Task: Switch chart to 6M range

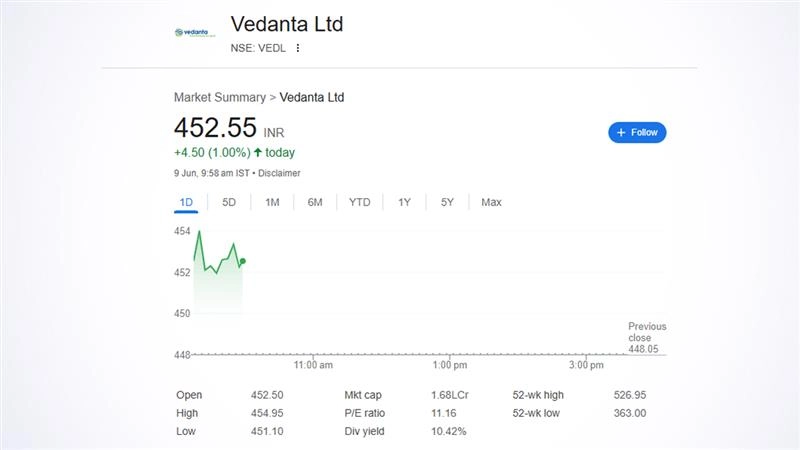Action: (x=315, y=202)
